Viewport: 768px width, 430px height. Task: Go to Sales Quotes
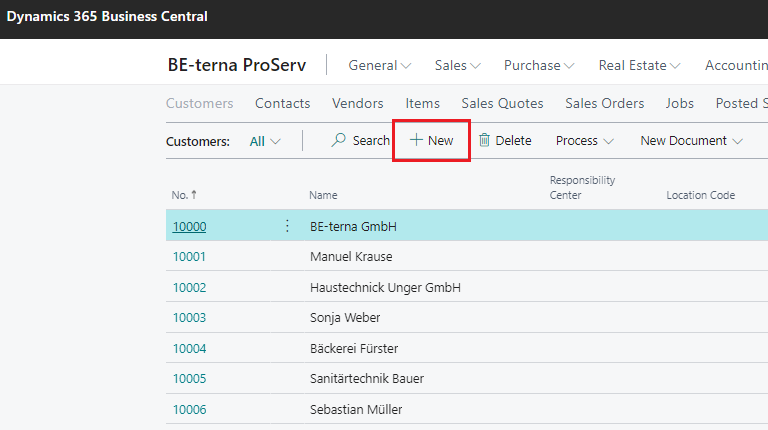pyautogui.click(x=502, y=103)
